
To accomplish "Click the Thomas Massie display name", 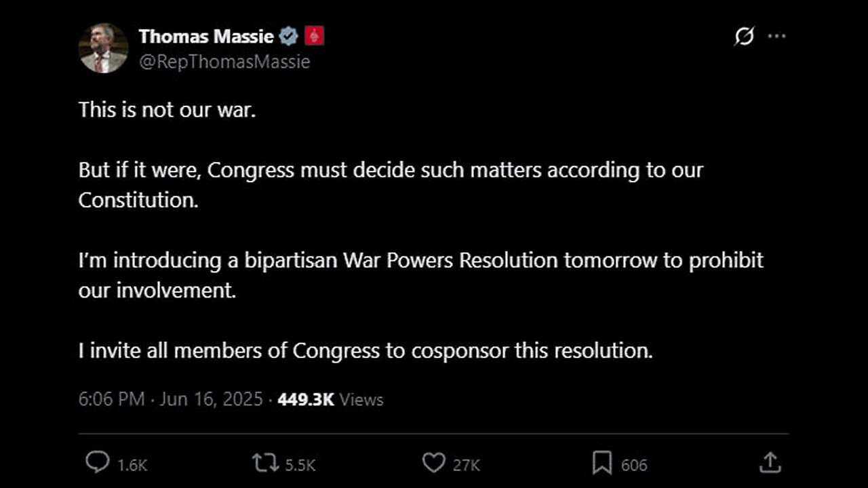I will pyautogui.click(x=205, y=37).
